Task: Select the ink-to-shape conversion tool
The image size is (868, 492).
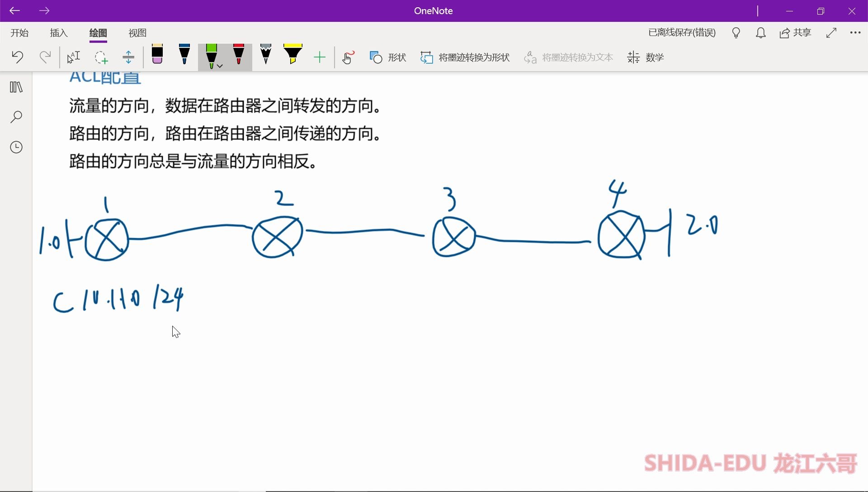Action: 465,57
